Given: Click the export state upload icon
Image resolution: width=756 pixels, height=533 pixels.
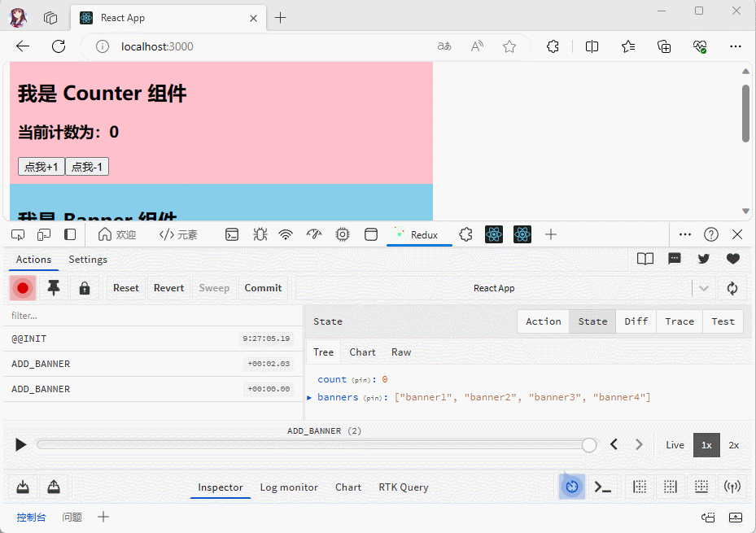Looking at the screenshot, I should pos(54,487).
